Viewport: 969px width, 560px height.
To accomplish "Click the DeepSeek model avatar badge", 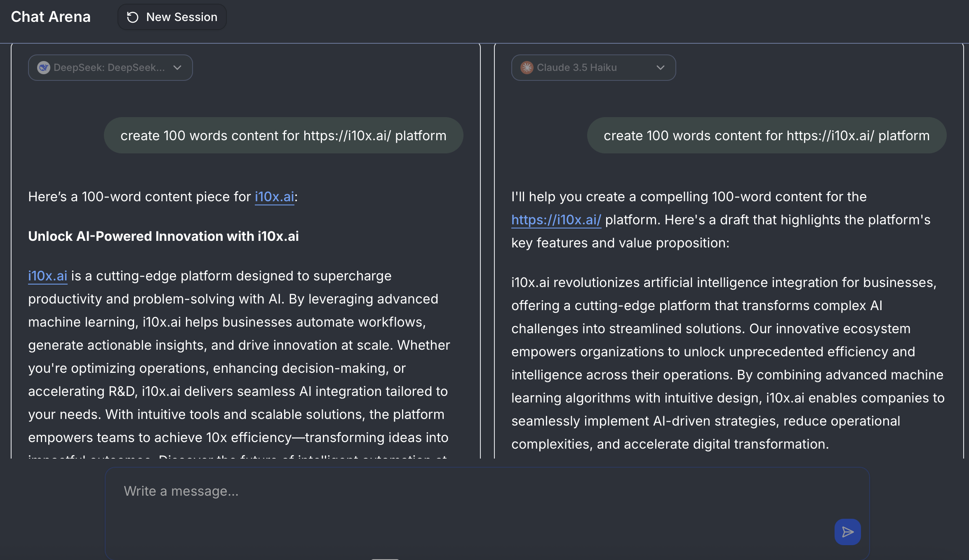I will point(44,67).
